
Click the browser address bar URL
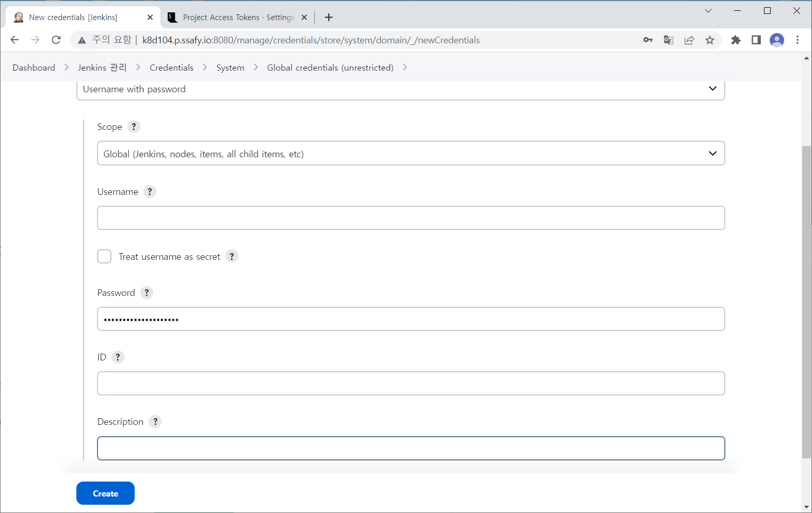coord(311,40)
